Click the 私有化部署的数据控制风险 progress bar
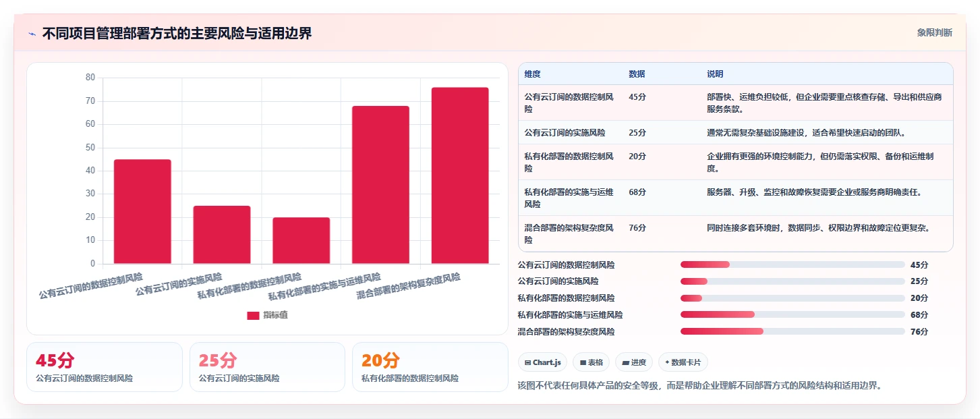Screen dimensions: 980x419 pos(792,298)
